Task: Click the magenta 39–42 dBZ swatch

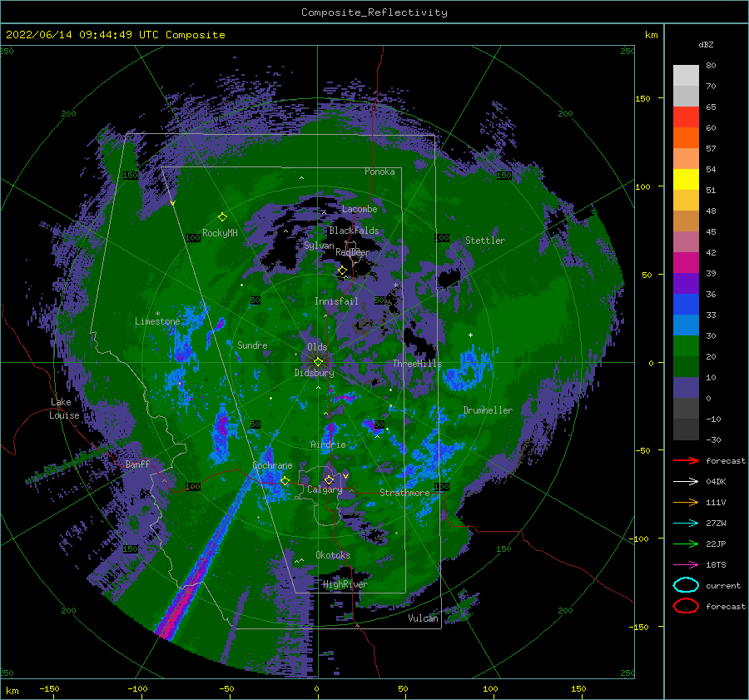Action: pyautogui.click(x=686, y=263)
